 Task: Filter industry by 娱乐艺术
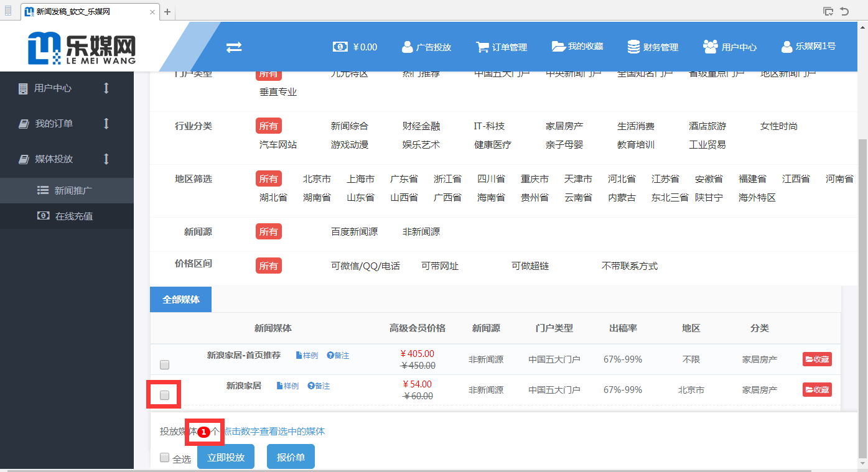[x=421, y=145]
